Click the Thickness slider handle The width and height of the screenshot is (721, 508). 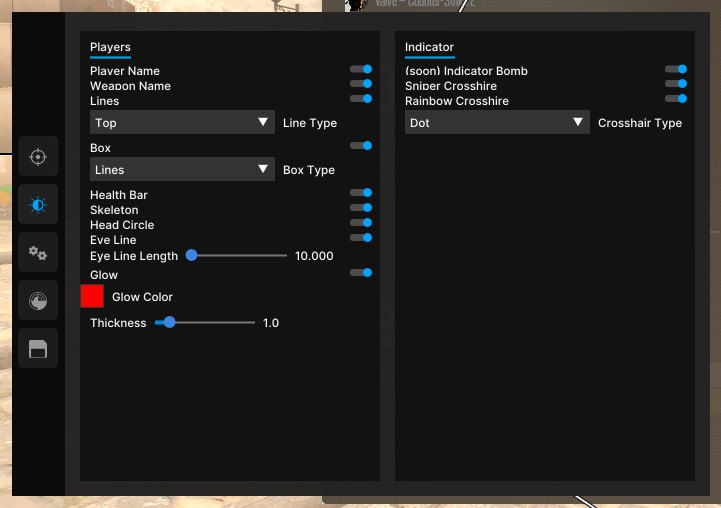(x=170, y=323)
